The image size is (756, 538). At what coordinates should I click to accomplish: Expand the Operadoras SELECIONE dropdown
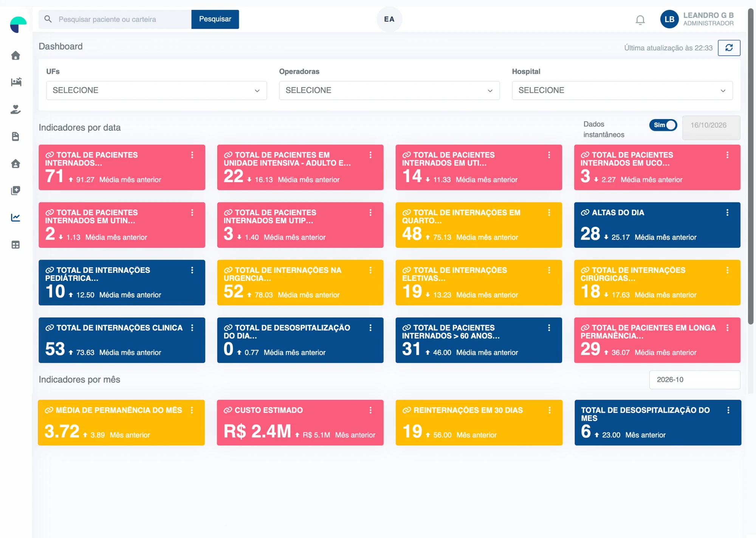click(389, 90)
